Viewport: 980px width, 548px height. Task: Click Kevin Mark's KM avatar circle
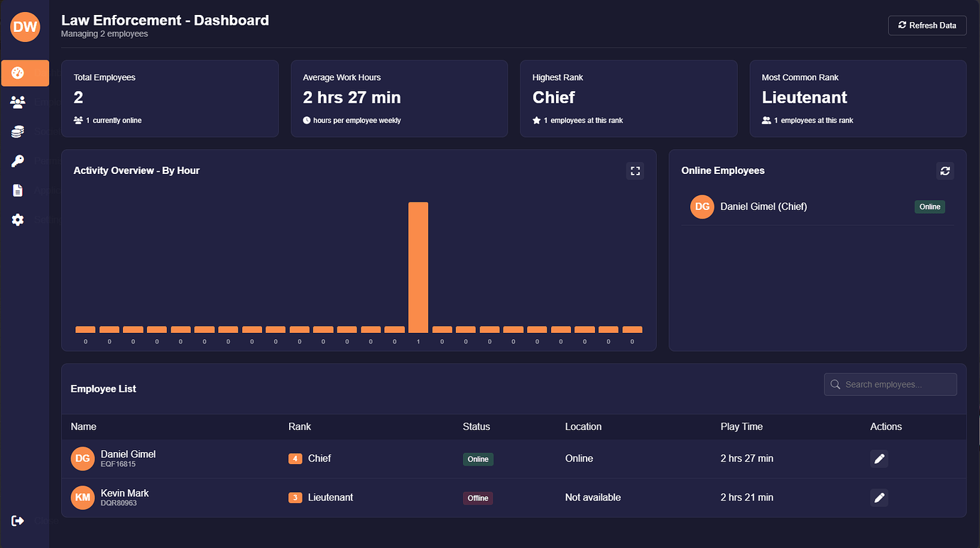tap(82, 498)
